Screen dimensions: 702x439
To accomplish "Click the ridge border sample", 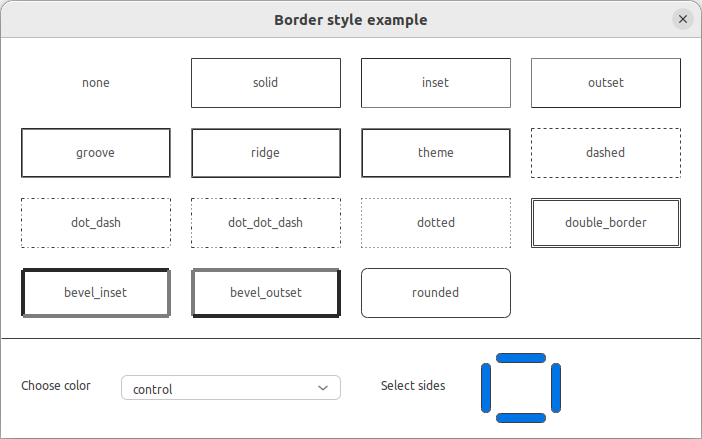I will [x=266, y=153].
